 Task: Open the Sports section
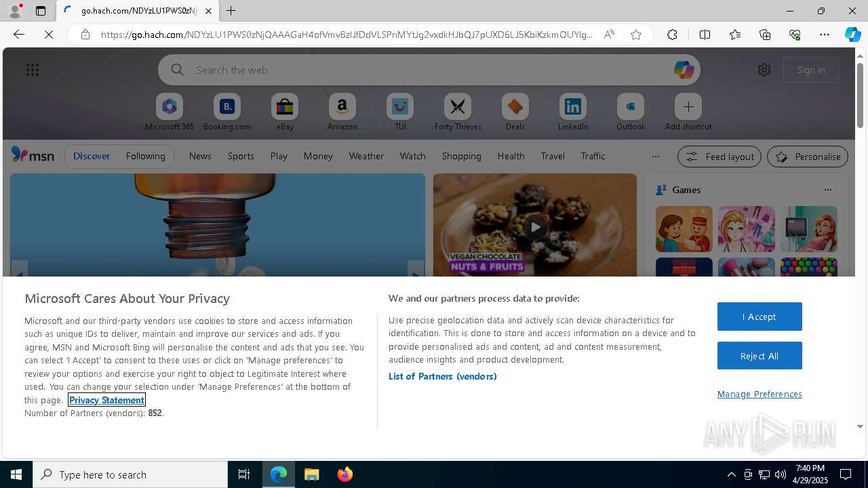[x=241, y=156]
